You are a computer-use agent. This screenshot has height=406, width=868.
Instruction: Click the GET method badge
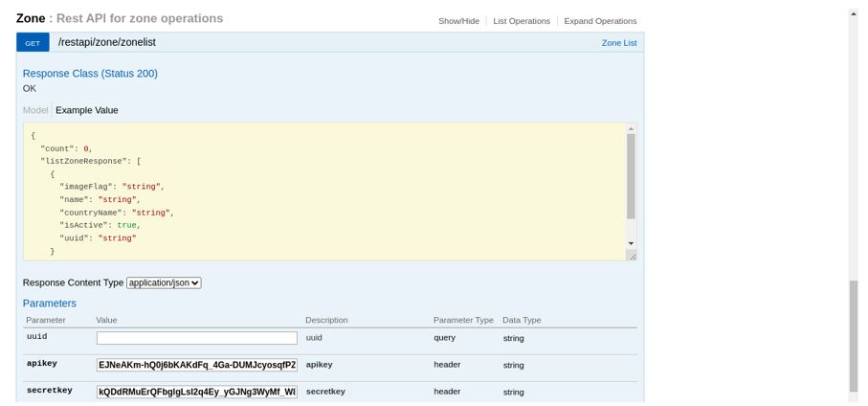point(33,43)
